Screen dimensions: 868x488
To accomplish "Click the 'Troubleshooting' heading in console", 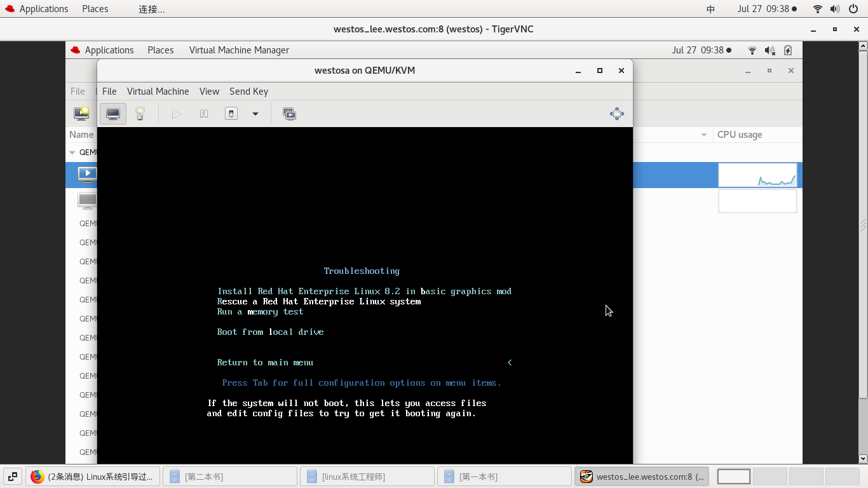I will 362,271.
